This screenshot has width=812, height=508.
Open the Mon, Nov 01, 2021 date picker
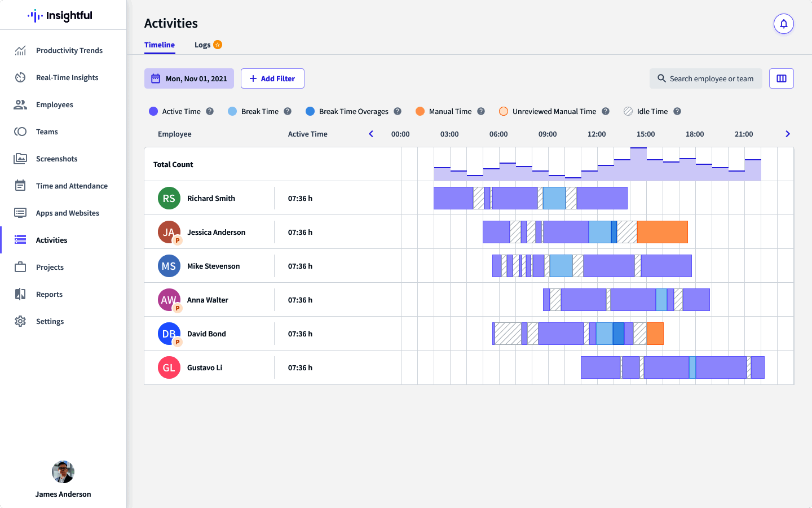[189, 78]
